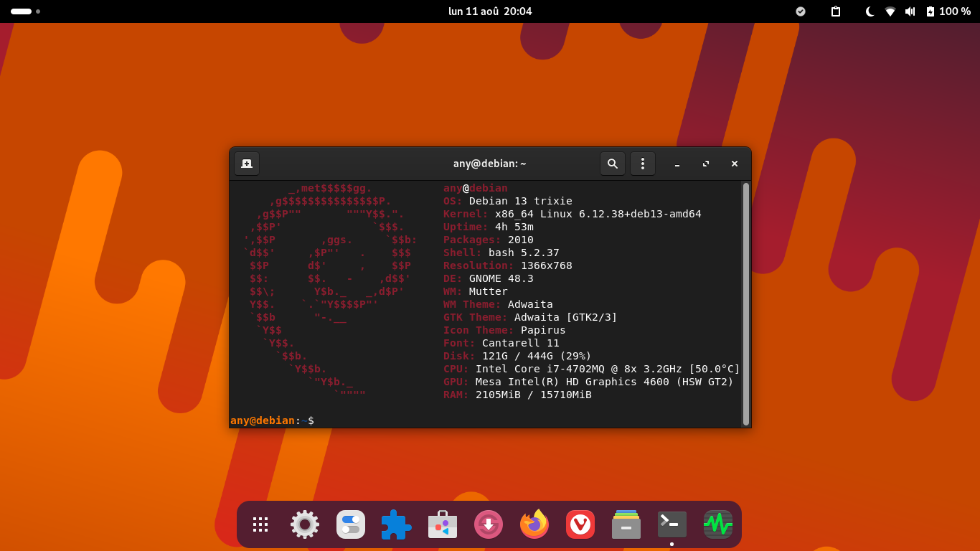The width and height of the screenshot is (980, 551).
Task: Open Settings gear in the dock
Action: tap(305, 524)
